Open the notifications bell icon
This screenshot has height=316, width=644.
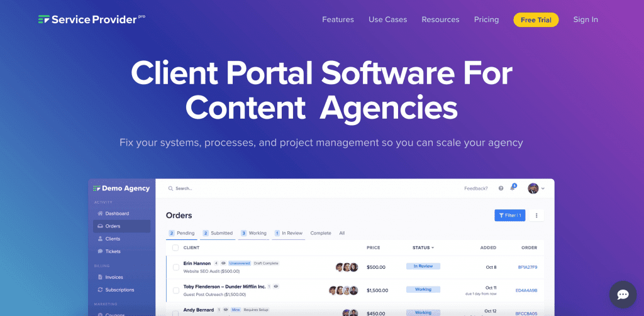point(513,188)
